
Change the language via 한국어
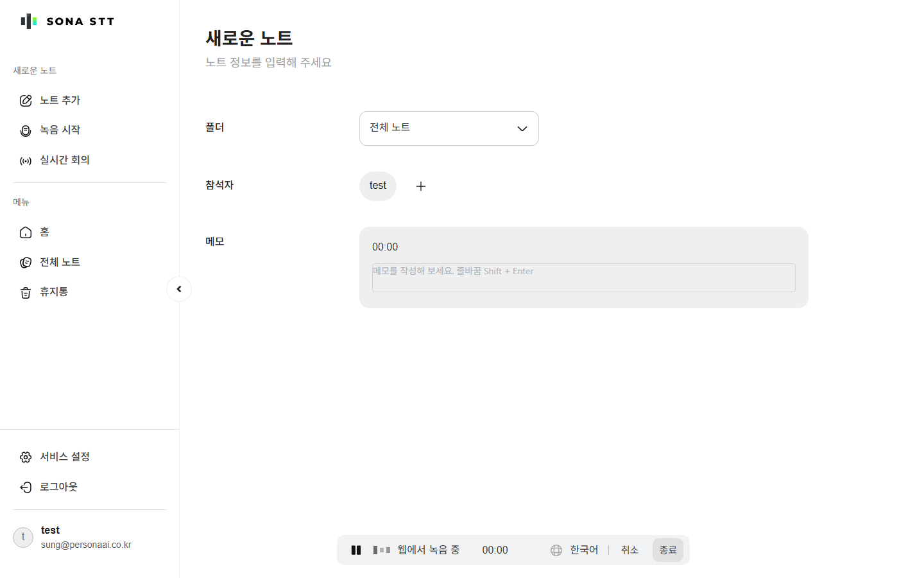[x=584, y=550]
